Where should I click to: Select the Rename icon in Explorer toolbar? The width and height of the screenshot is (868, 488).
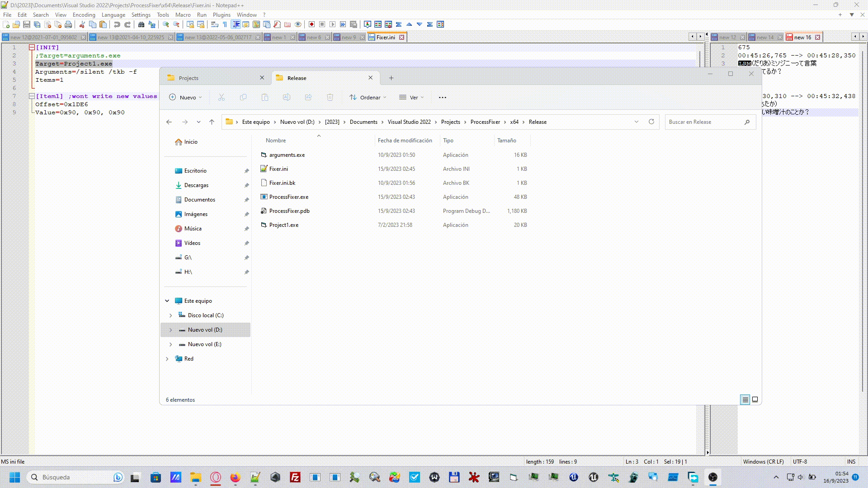coord(286,97)
